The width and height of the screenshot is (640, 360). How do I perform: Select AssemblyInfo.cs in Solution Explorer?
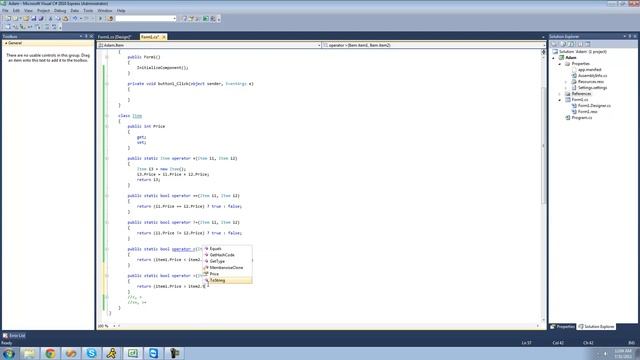coord(592,76)
